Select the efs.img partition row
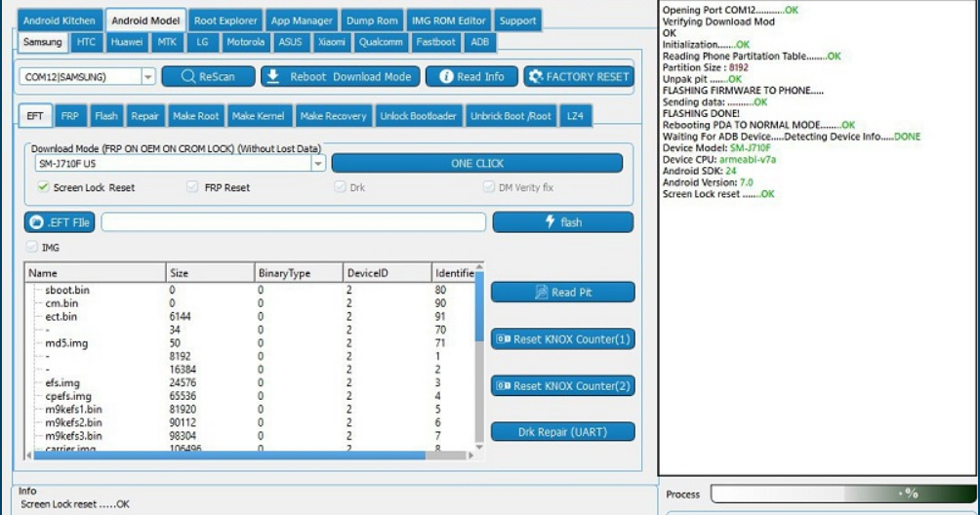980x515 pixels. (250, 382)
